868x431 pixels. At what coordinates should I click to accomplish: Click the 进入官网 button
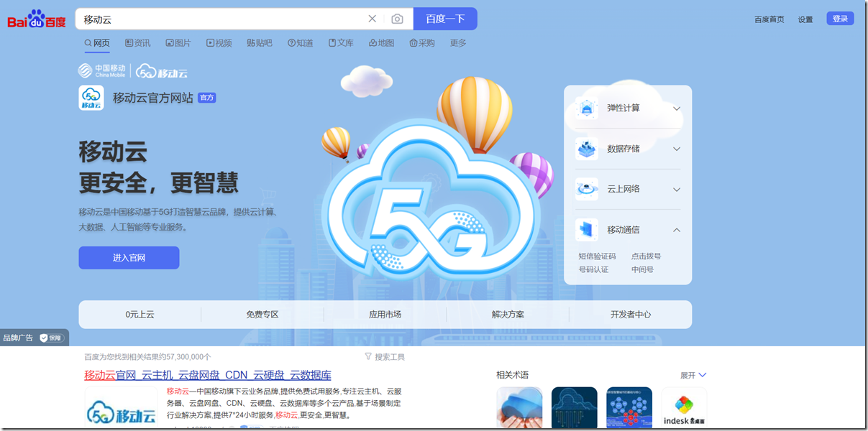[x=129, y=258]
